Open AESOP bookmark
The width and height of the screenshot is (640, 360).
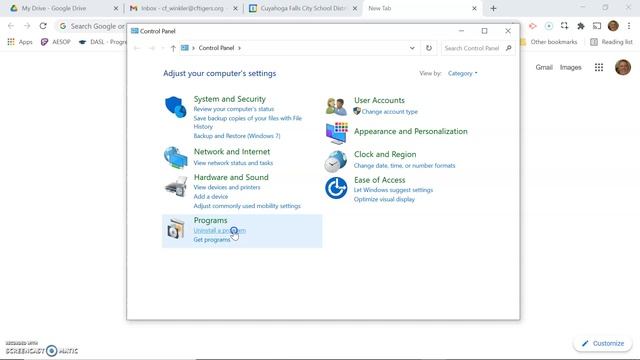pos(56,42)
